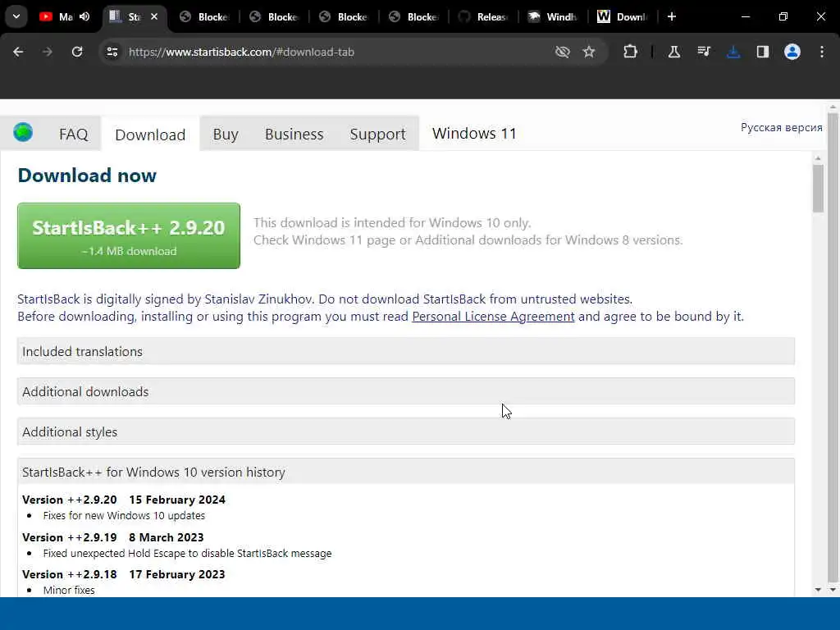
Task: Open Chrome Labs flask icon
Action: tap(674, 52)
